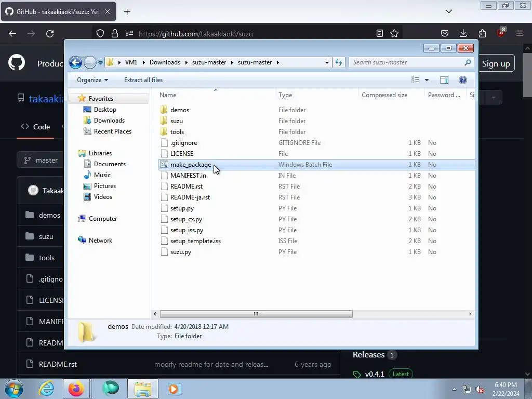Screen dimensions: 532x399
Task: Select the LICENSE file in Explorer list
Action: [x=181, y=154]
